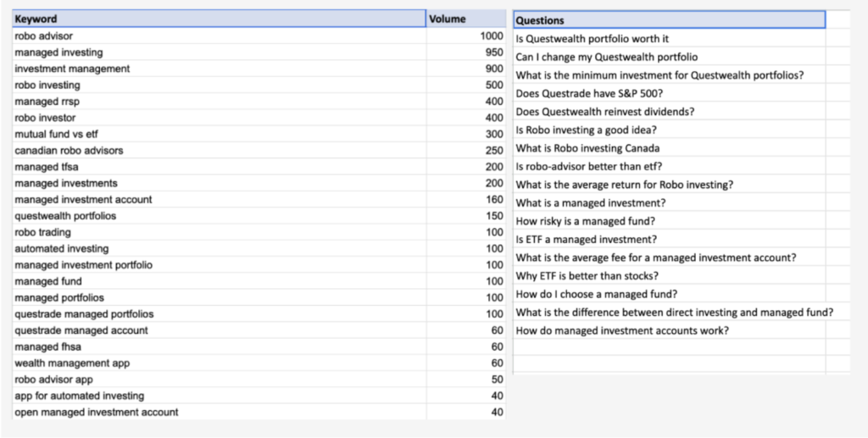Click the 'managed fhsa' keyword cell
The height and width of the screenshot is (438, 868).
coord(220,347)
